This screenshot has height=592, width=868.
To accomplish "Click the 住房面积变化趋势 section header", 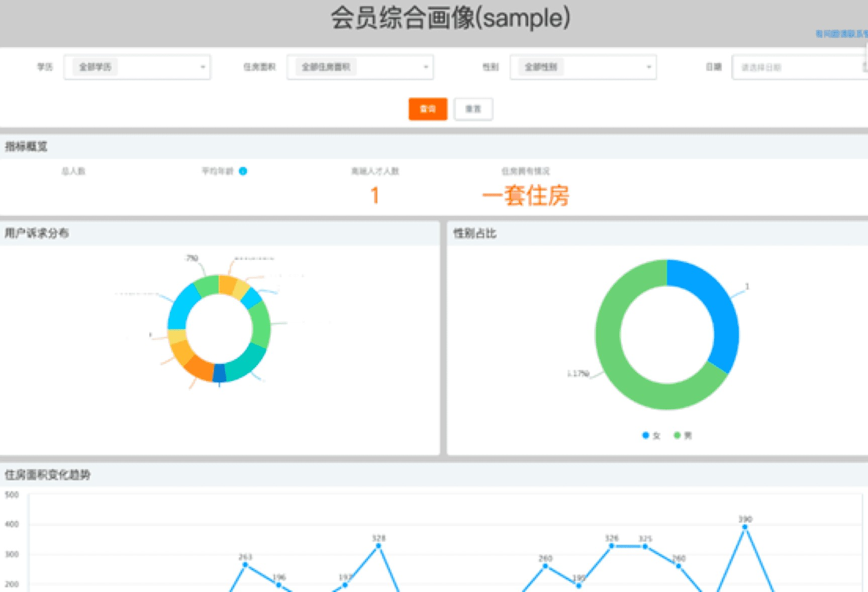I will 47,475.
